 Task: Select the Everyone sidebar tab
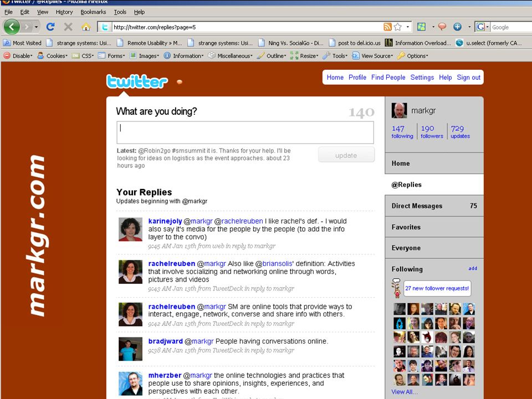434,248
